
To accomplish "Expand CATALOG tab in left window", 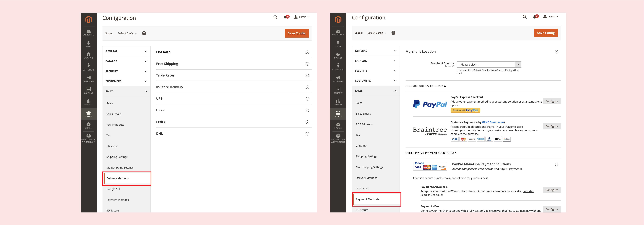I will [126, 61].
